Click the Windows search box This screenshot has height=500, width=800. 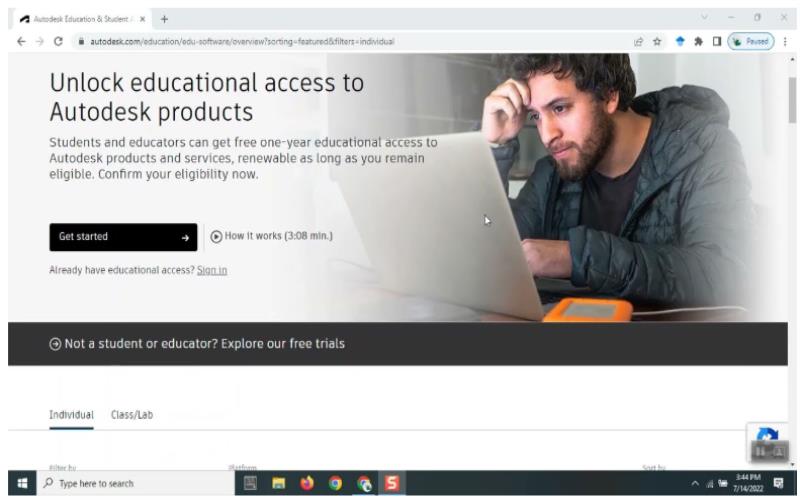pos(136,483)
